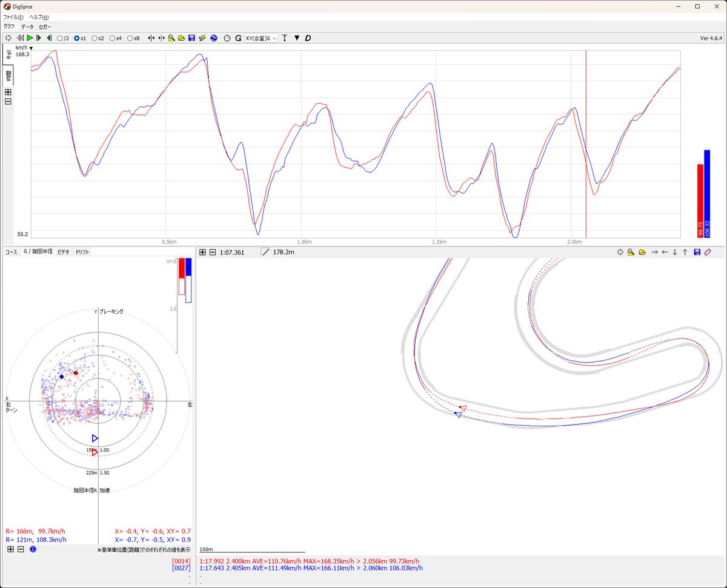Switch to the G / 旋回半径 tab

[x=38, y=251]
